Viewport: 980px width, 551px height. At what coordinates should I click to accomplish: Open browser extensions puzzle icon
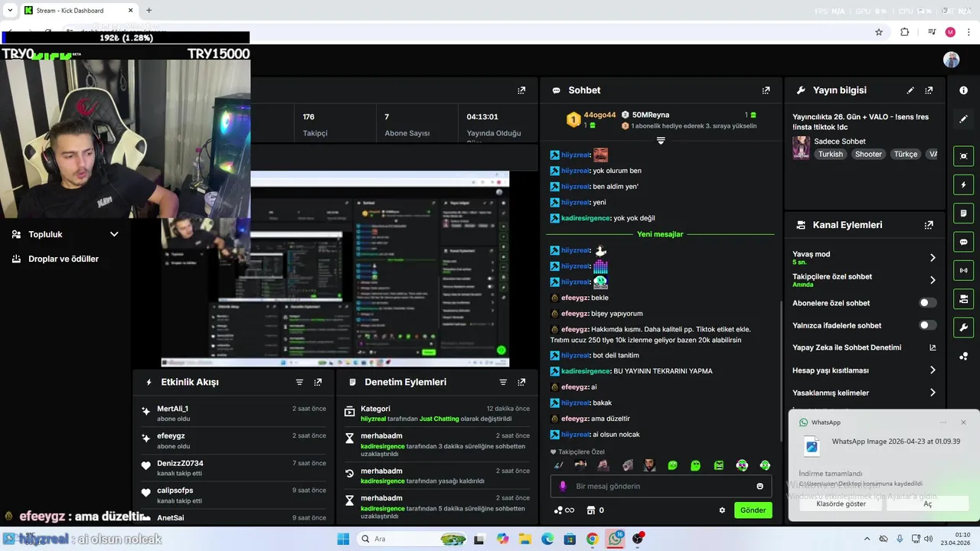tap(905, 32)
